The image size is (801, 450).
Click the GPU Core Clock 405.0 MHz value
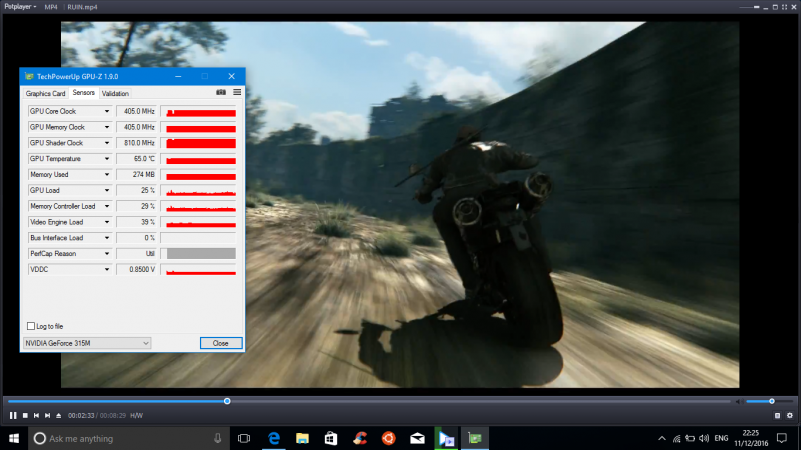tap(136, 111)
